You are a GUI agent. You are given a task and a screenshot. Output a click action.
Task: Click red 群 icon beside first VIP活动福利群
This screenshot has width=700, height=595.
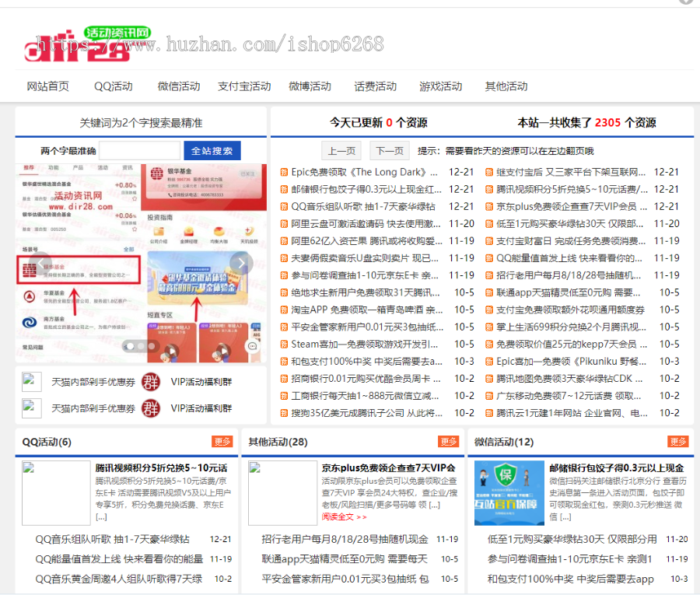coord(151,382)
